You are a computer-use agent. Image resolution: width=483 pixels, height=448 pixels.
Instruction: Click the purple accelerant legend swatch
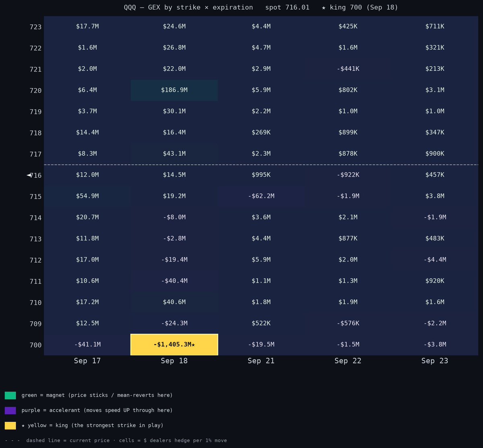10,411
